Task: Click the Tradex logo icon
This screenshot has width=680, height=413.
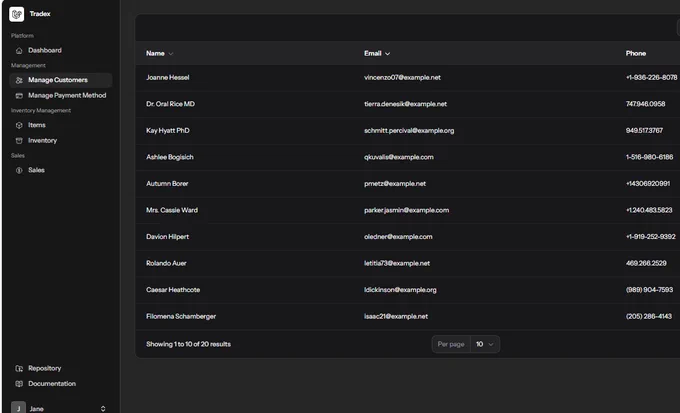Action: (16, 14)
